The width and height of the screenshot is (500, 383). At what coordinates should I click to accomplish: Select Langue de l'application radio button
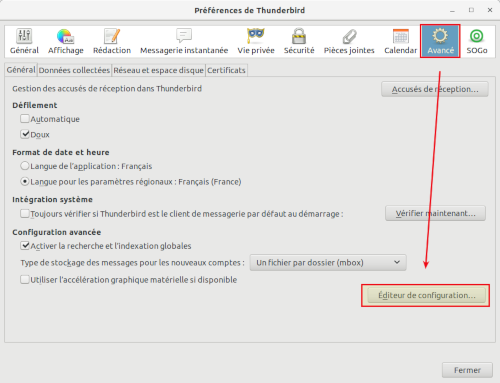point(25,166)
